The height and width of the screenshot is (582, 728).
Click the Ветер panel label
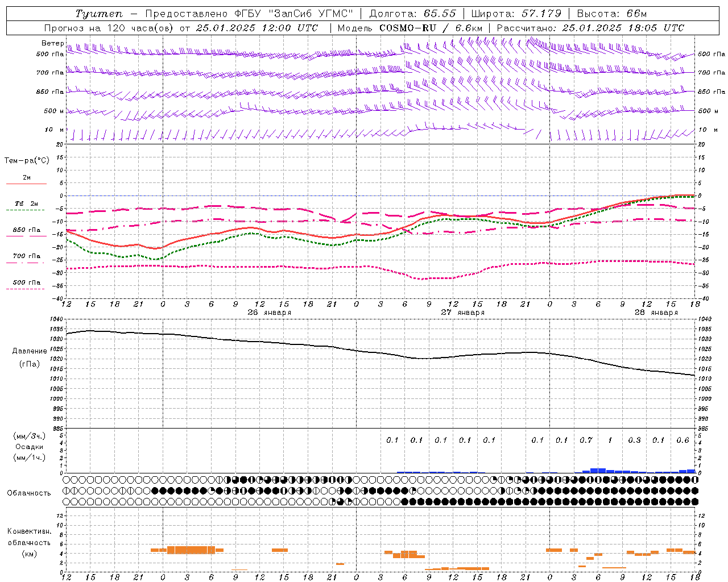point(52,43)
